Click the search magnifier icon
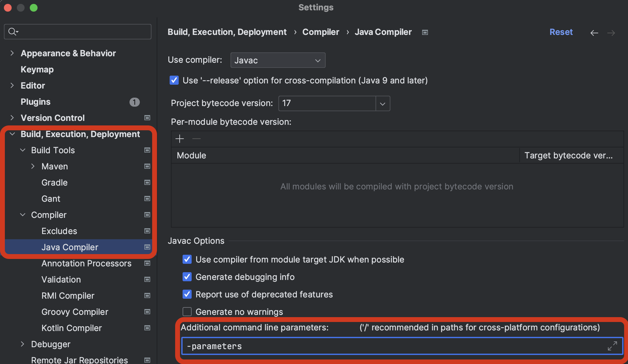Viewport: 628px width, 364px height. 13,32
